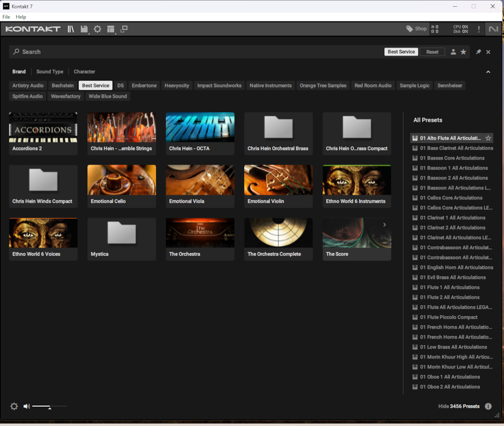Open the Shop button
The image size is (504, 426).
click(x=416, y=29)
